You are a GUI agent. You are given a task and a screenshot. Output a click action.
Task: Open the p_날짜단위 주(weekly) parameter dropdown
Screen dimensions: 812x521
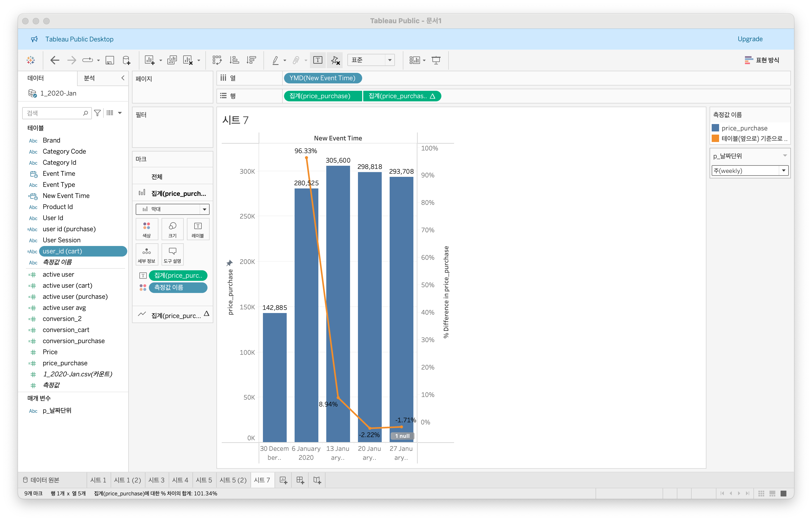(750, 170)
